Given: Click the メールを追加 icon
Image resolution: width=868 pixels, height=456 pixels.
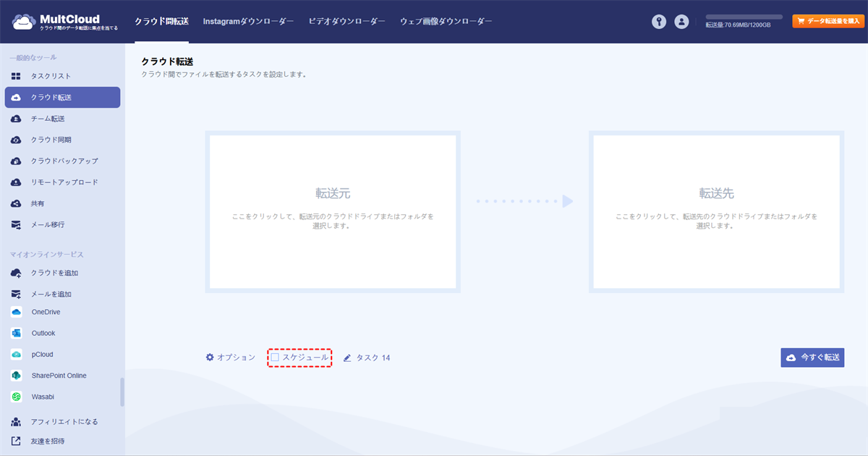Looking at the screenshot, I should [17, 294].
